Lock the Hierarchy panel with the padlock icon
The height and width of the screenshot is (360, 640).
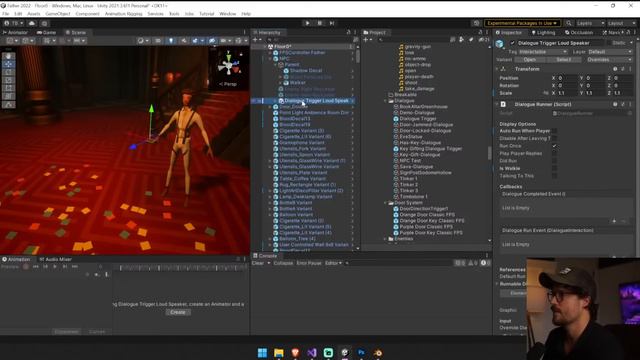348,32
